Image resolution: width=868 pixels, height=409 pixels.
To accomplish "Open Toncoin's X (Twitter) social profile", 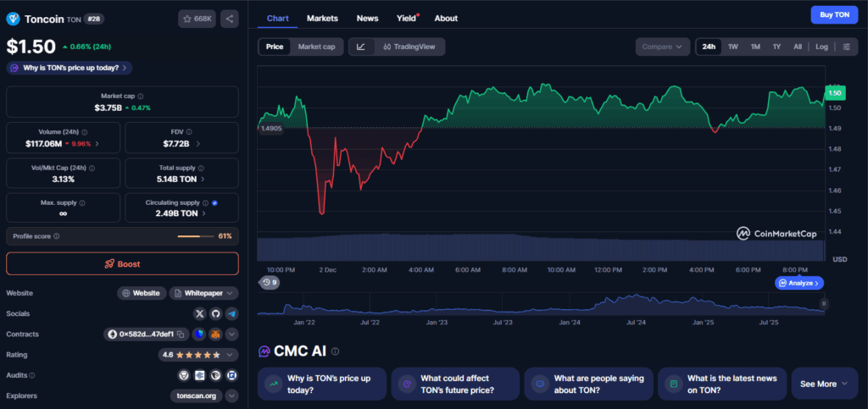I will point(200,313).
